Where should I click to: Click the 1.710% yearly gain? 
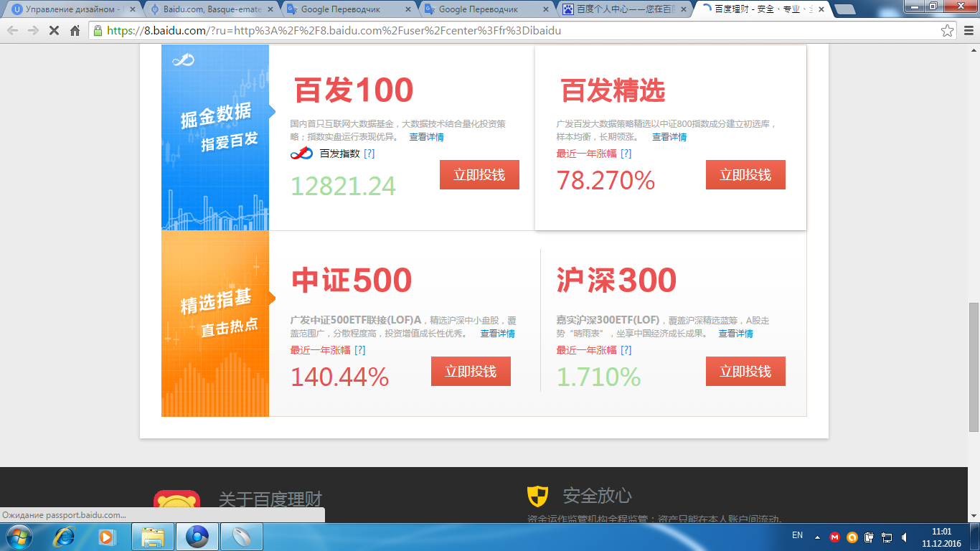tap(598, 377)
